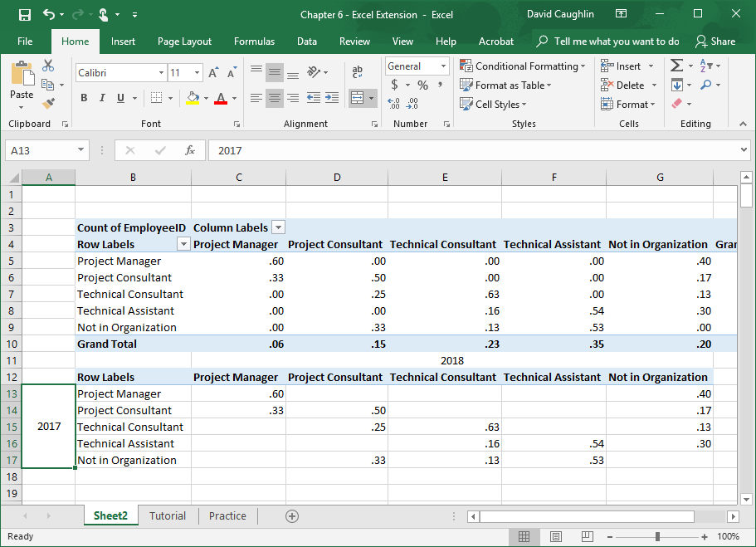Click the Share button
The width and height of the screenshot is (756, 547).
[715, 42]
